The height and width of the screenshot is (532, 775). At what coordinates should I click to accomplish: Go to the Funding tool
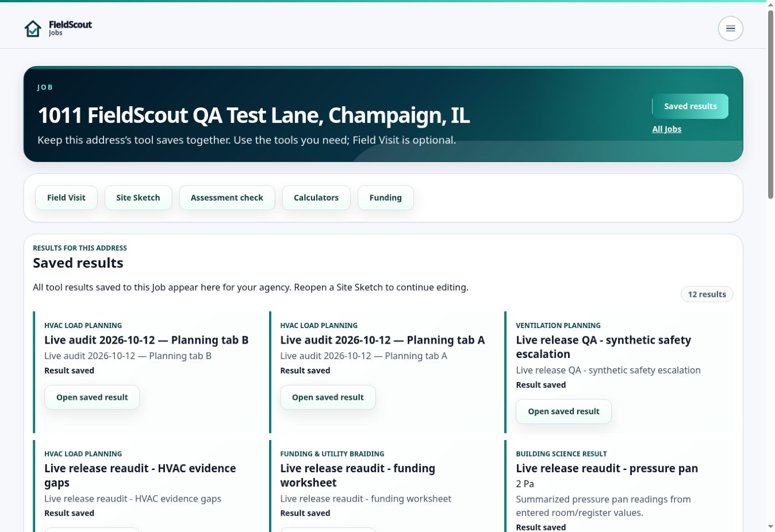coord(385,198)
